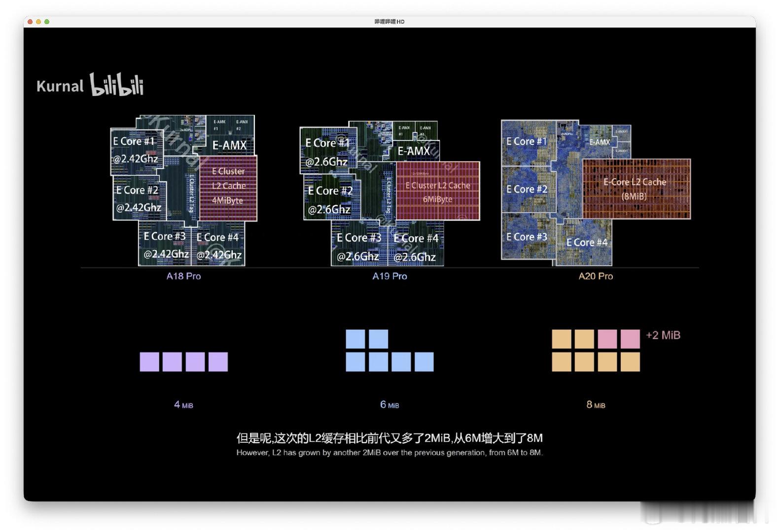Select the A20 Pro chip label

[596, 276]
